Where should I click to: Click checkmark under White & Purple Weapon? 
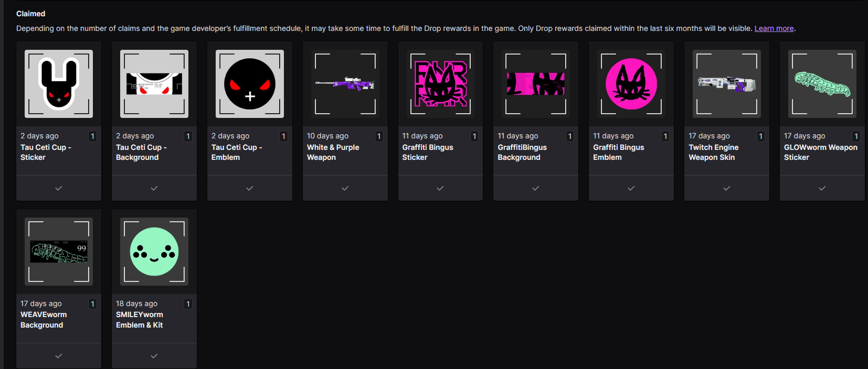(345, 188)
